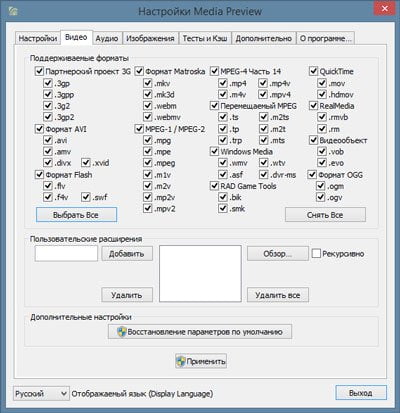Viewport: 400px width, 413px height.
Task: Open the Русский display language dropdown
Action: click(41, 394)
